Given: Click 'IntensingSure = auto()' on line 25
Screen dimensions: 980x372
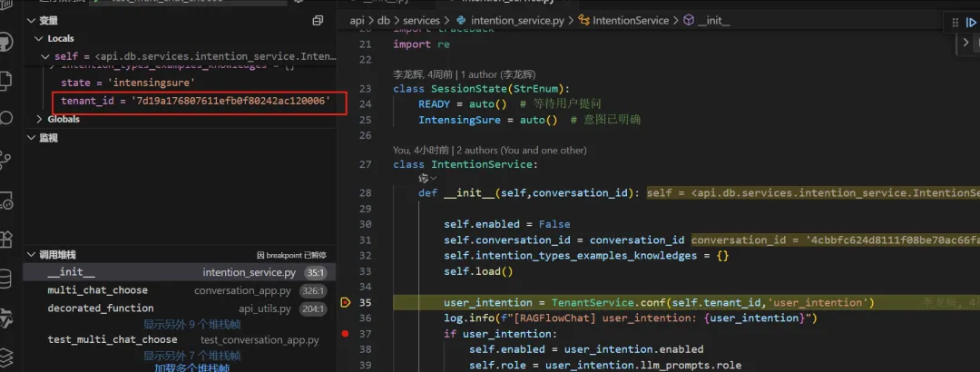Looking at the screenshot, I should [x=487, y=120].
